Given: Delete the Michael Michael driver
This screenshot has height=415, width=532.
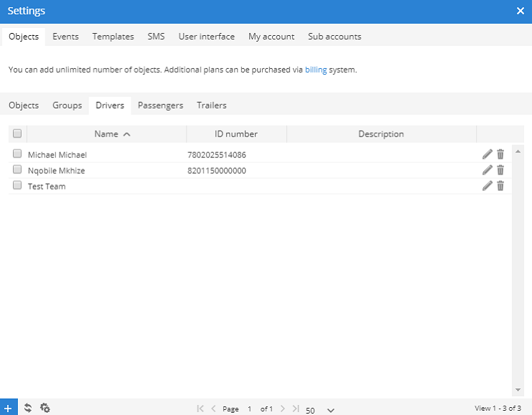Looking at the screenshot, I should point(500,154).
